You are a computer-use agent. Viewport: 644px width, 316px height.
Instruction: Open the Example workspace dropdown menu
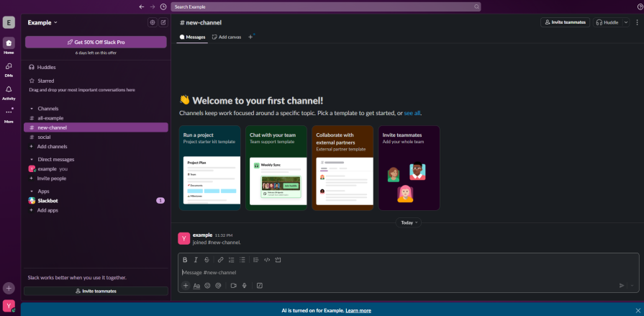[42, 22]
